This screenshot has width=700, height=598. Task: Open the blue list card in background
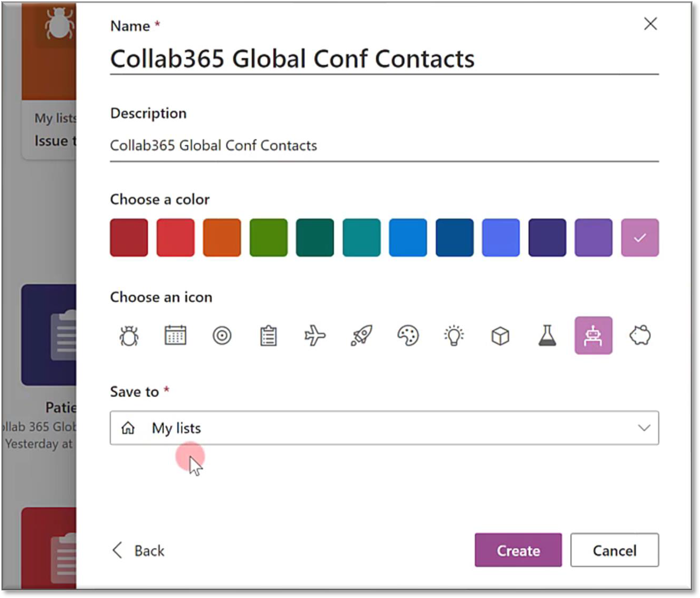[x=49, y=335]
